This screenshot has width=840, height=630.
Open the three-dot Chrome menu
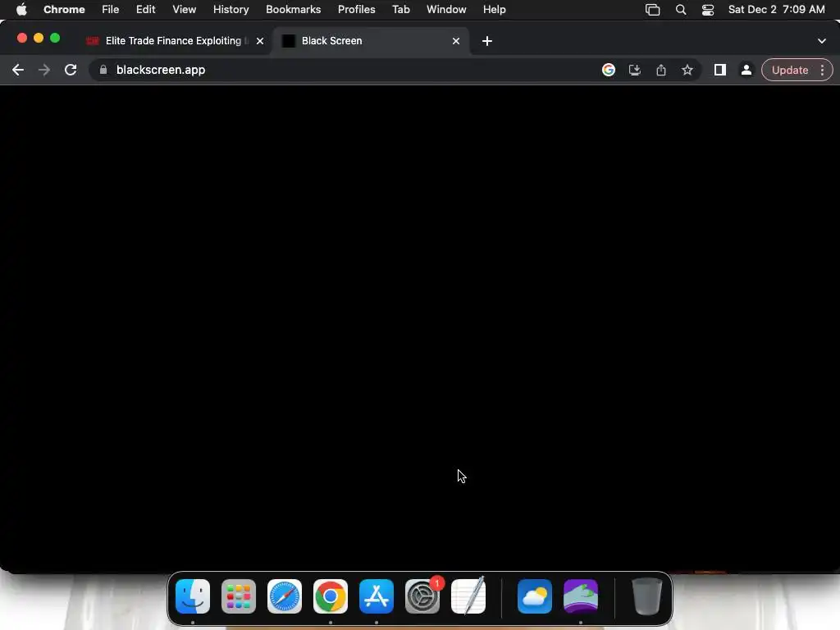(x=822, y=71)
